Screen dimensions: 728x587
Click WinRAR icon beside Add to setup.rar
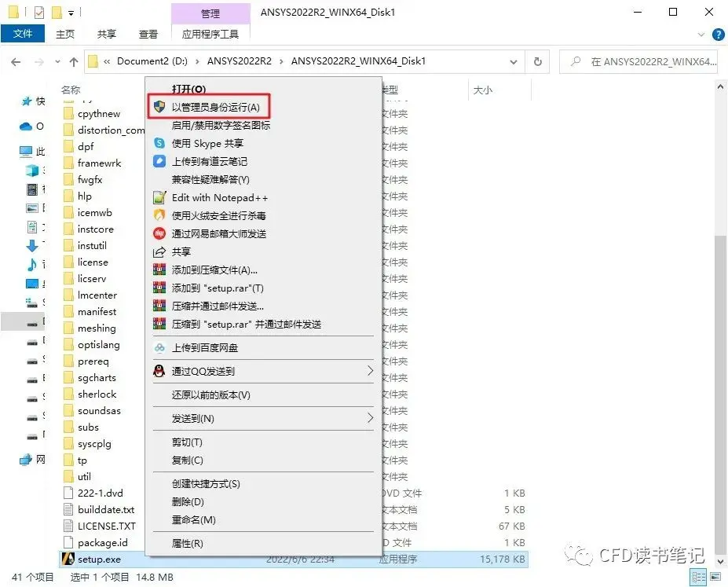[159, 288]
